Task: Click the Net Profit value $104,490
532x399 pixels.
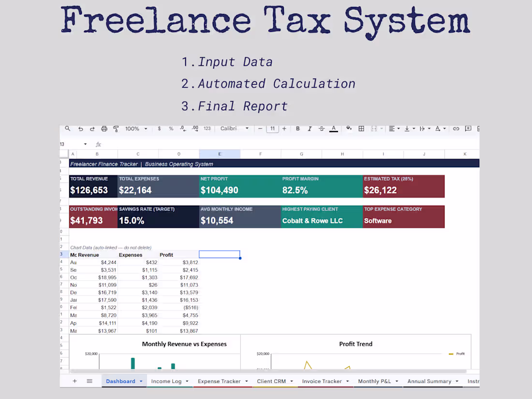Action: click(219, 191)
